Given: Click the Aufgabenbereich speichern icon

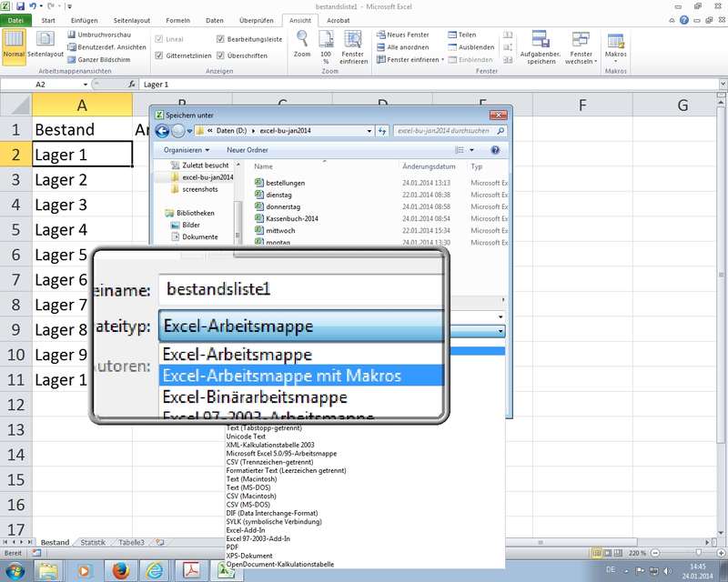Looking at the screenshot, I should 541,40.
